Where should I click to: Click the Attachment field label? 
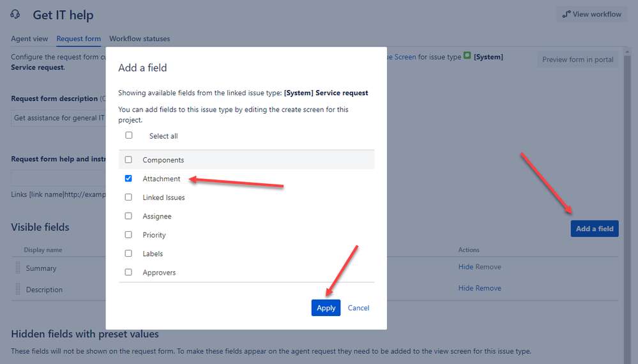click(161, 179)
